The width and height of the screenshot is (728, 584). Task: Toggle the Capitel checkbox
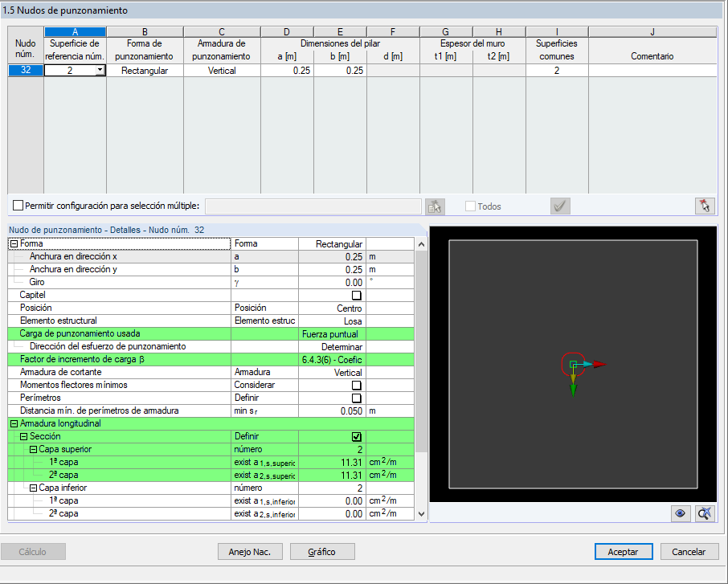(356, 296)
